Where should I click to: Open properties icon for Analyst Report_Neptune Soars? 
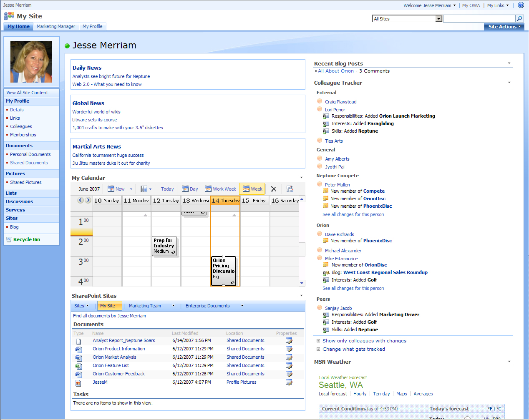289,341
